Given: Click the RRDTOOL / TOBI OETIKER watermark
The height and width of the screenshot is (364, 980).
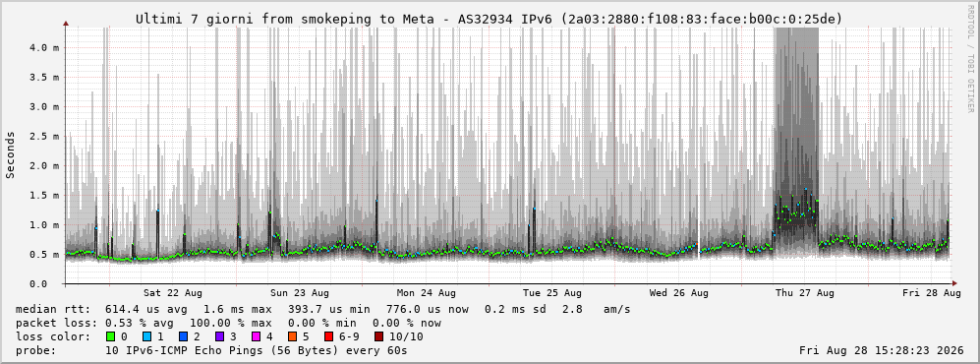Looking at the screenshot, I should [970, 58].
